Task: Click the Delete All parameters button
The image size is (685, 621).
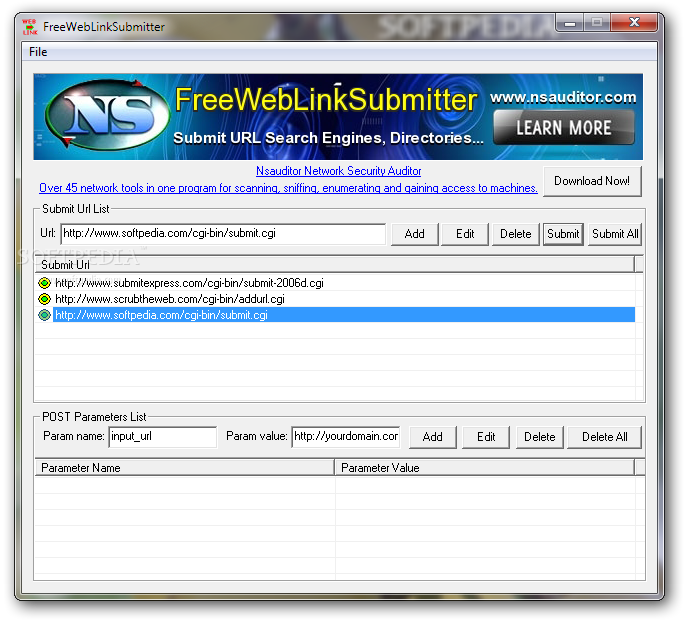Action: (x=605, y=437)
